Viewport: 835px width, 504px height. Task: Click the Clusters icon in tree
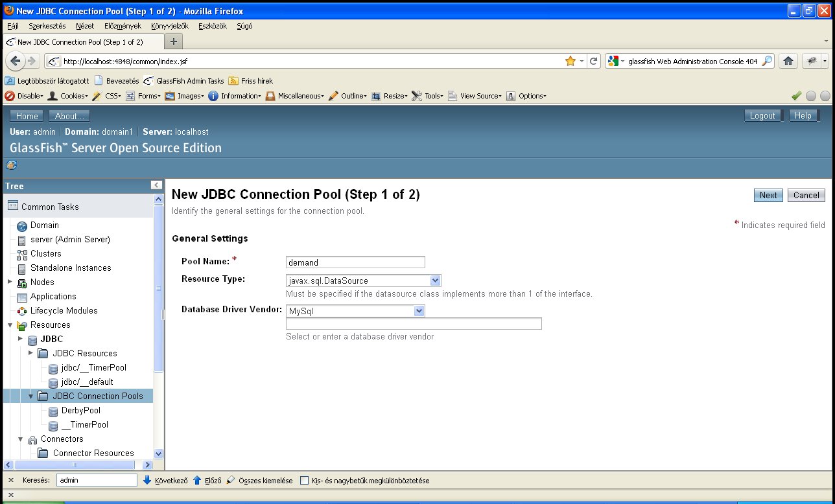click(22, 254)
